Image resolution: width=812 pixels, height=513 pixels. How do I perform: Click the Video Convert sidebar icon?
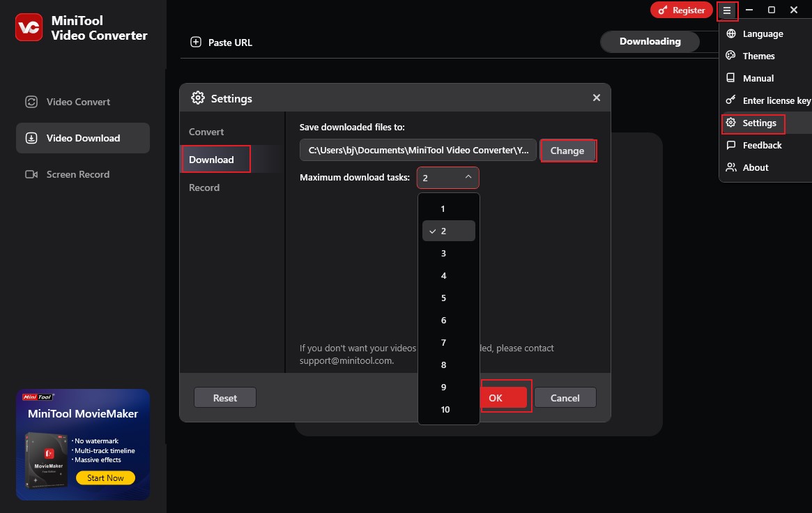[x=31, y=102]
